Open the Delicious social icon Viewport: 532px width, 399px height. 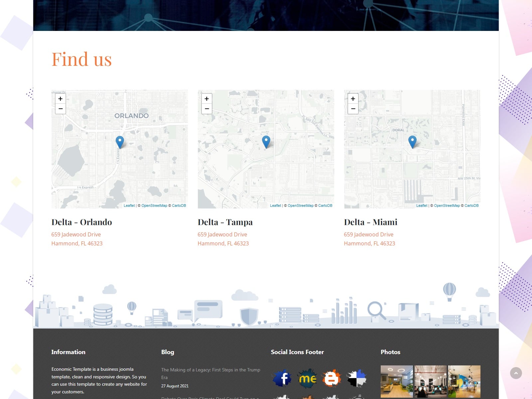(x=356, y=378)
